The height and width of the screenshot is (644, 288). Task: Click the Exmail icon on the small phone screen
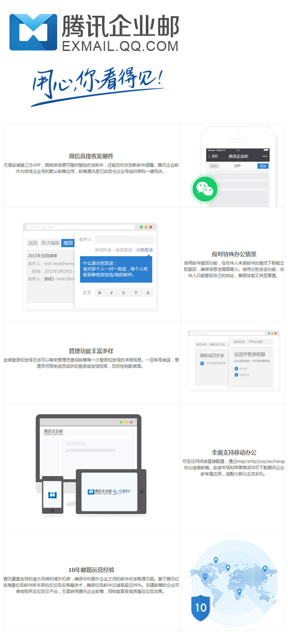click(52, 495)
